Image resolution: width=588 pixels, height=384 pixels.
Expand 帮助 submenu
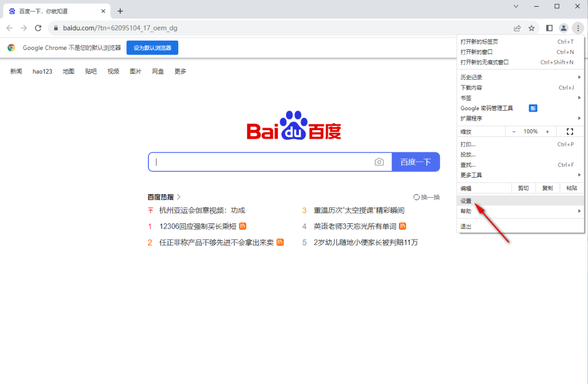(x=520, y=211)
